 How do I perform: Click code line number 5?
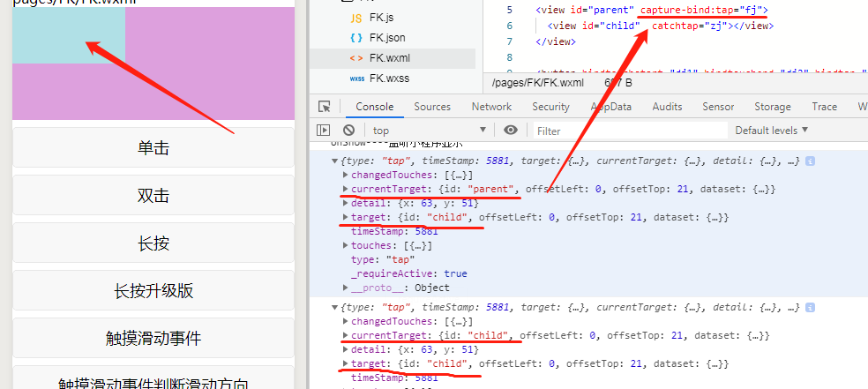[509, 10]
